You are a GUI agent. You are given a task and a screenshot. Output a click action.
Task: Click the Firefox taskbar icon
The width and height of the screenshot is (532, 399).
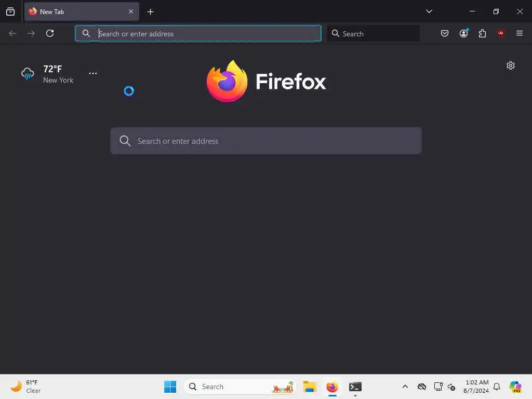pos(332,387)
